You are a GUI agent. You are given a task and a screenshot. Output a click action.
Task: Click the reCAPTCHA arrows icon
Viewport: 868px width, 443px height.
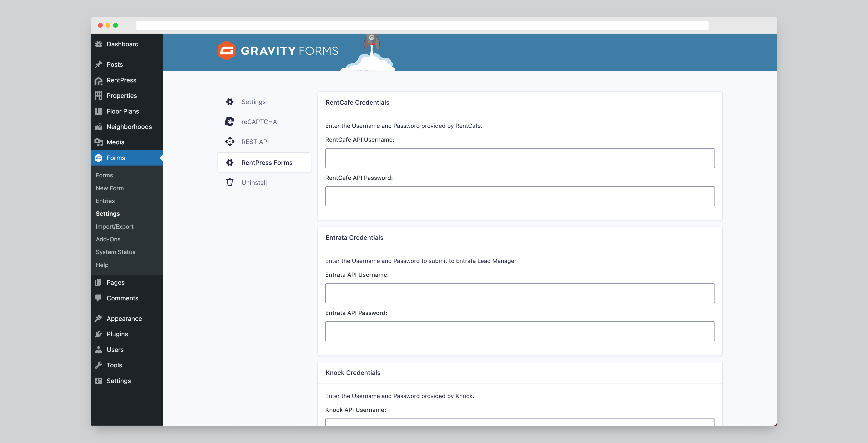click(230, 122)
